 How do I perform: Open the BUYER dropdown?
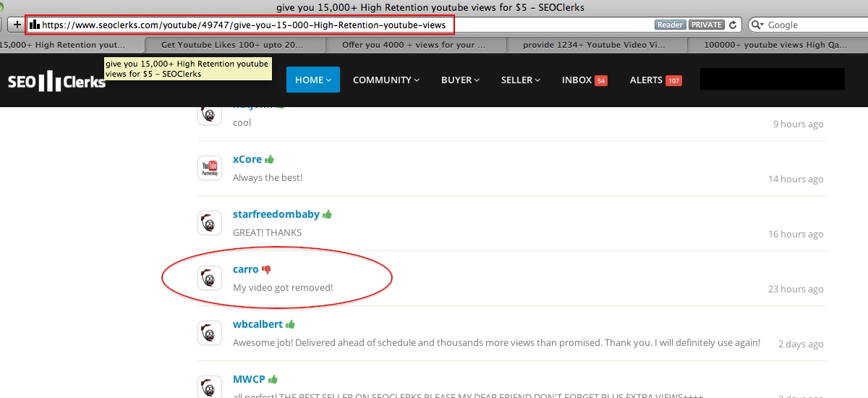click(460, 80)
